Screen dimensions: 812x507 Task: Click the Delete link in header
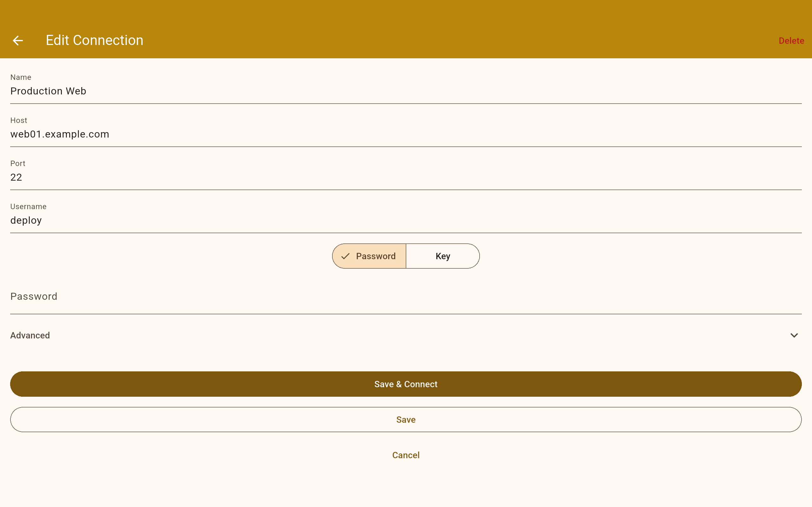(x=791, y=41)
